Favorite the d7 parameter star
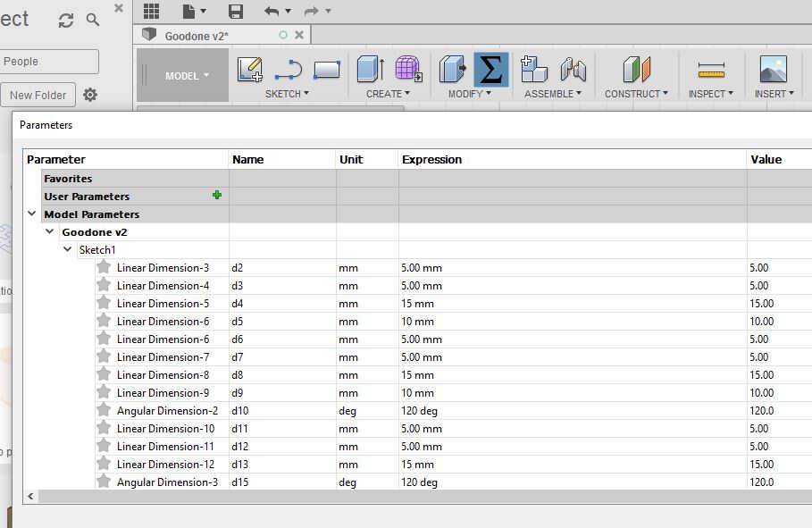Image resolution: width=812 pixels, height=528 pixels. click(104, 356)
